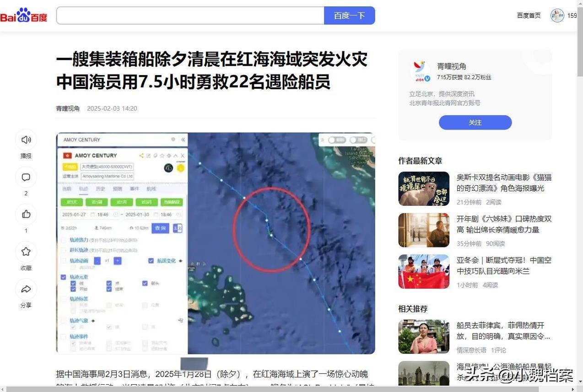The height and width of the screenshot is (392, 583).
Task: Click the Baidu search input field
Action: pos(190,16)
